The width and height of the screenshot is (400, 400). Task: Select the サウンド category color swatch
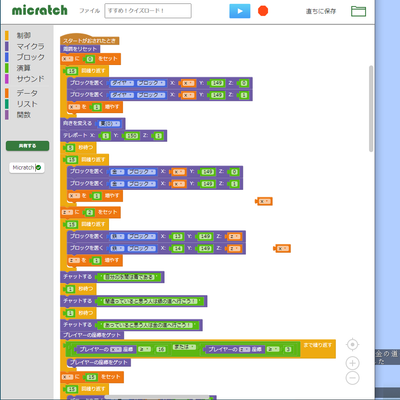[x=7, y=79]
